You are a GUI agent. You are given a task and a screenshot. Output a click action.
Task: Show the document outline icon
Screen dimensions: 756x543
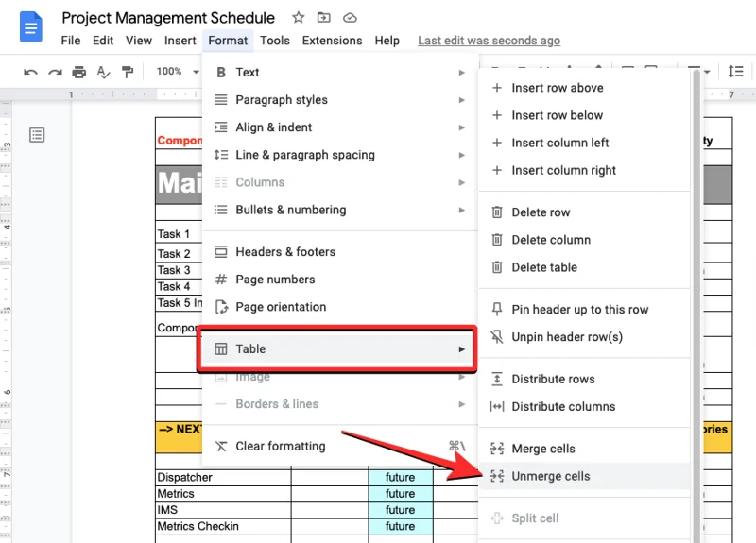pos(37,135)
